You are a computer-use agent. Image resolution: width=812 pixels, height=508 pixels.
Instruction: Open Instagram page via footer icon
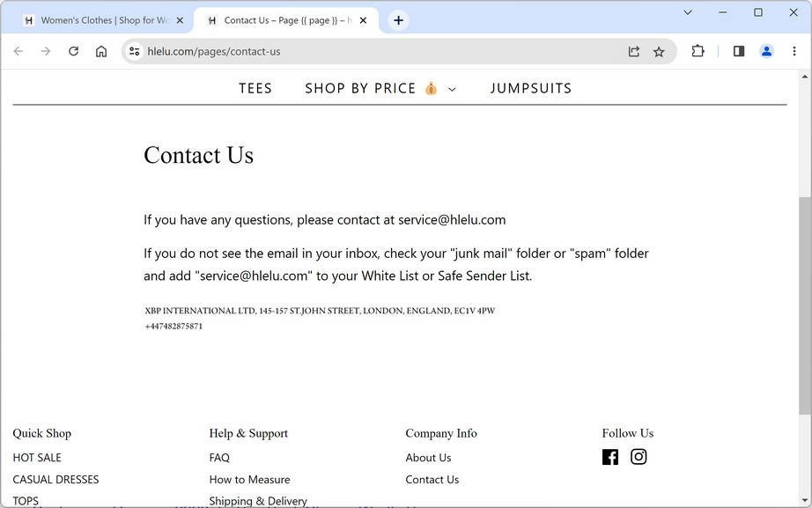tap(639, 457)
